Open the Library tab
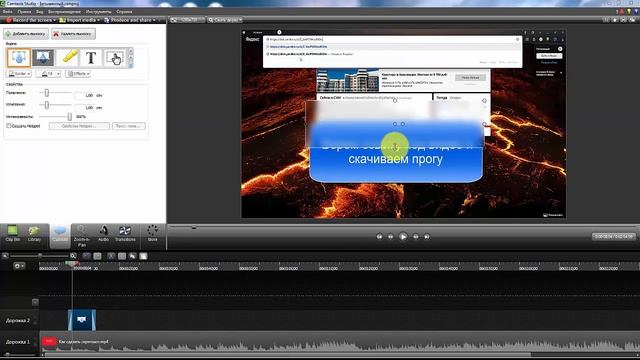This screenshot has width=640, height=360. point(34,234)
